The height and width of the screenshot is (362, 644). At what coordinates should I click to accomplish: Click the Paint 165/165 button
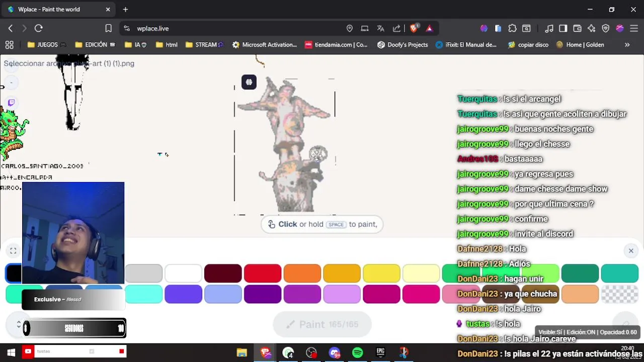click(x=322, y=324)
